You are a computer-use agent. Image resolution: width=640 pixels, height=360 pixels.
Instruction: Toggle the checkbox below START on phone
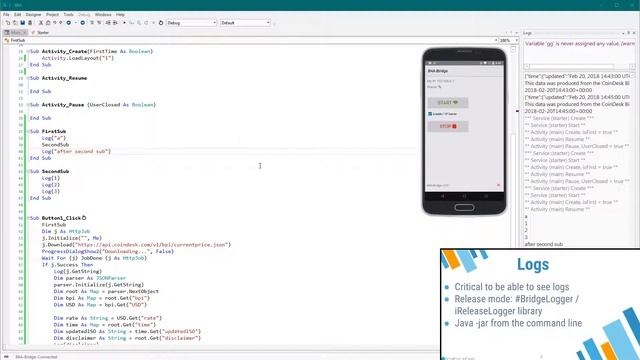(x=430, y=114)
